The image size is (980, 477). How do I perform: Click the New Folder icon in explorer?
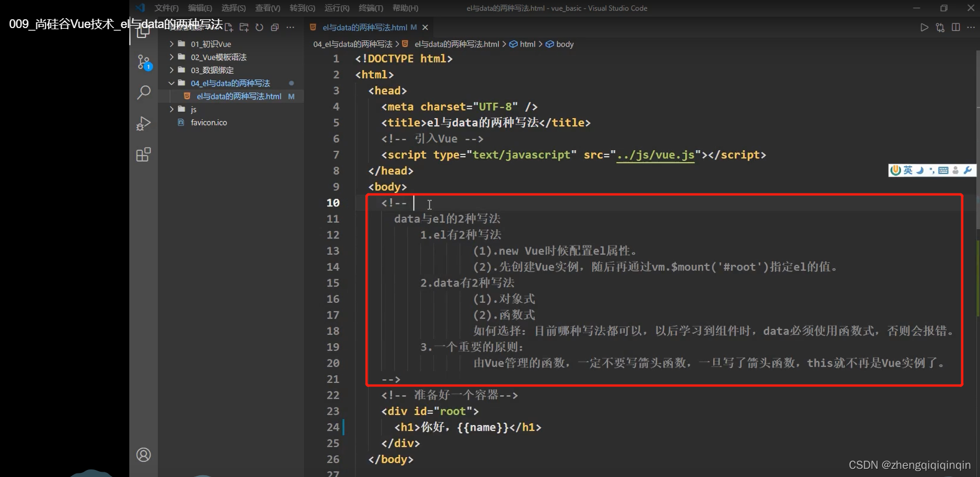244,27
